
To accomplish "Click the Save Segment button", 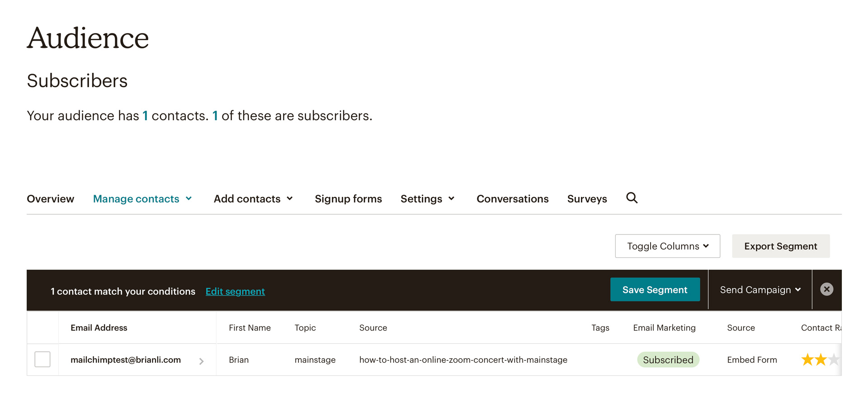I will tap(655, 290).
